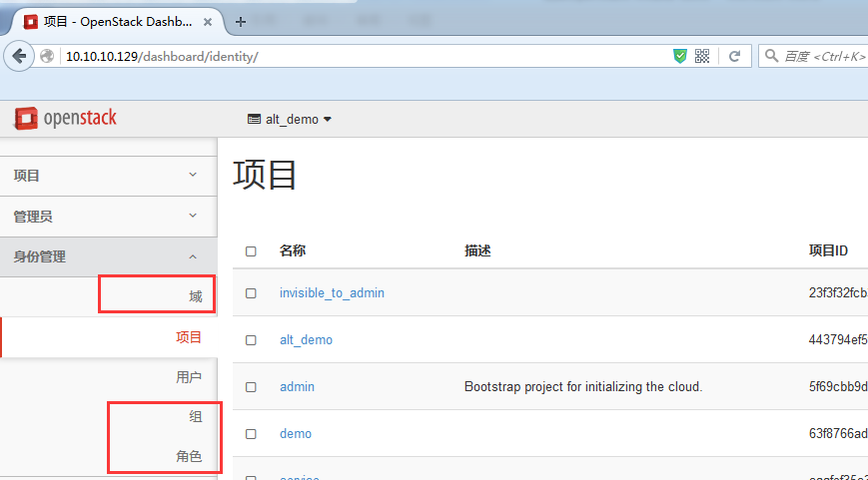Open the admin project link
The height and width of the screenshot is (480, 868).
297,386
